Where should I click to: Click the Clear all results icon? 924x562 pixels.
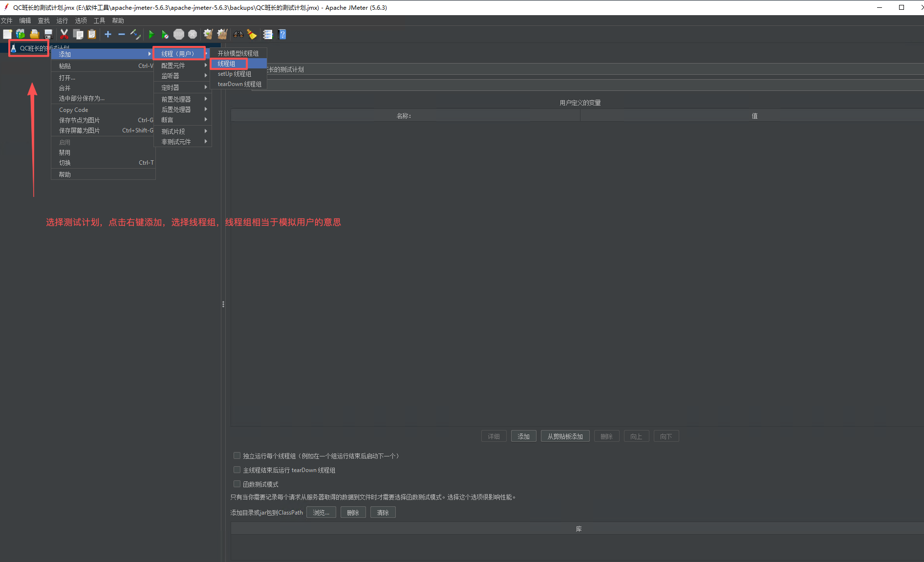[x=222, y=34]
